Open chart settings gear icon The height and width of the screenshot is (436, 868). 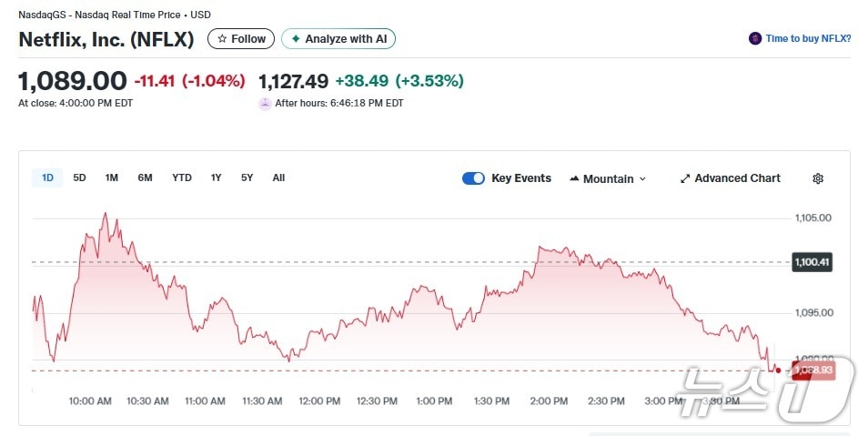click(818, 178)
